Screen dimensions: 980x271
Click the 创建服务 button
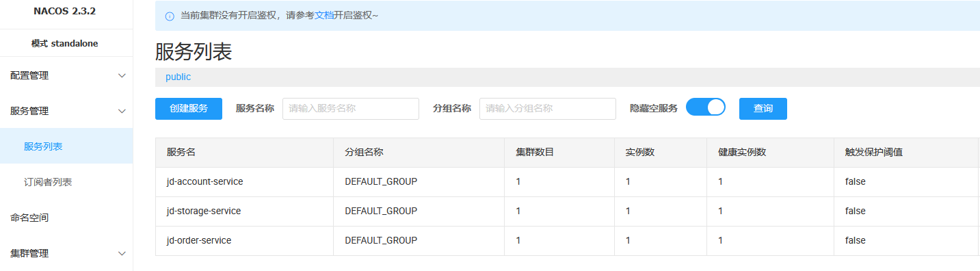[189, 109]
